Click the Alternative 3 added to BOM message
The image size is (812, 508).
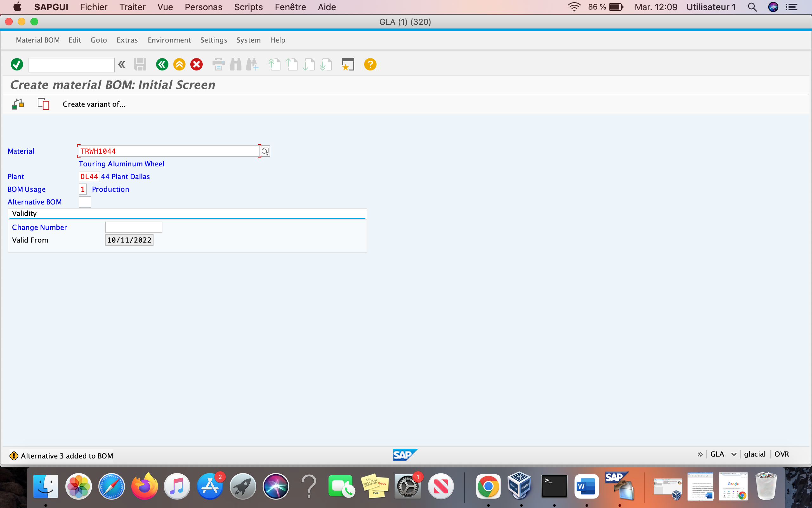point(67,456)
